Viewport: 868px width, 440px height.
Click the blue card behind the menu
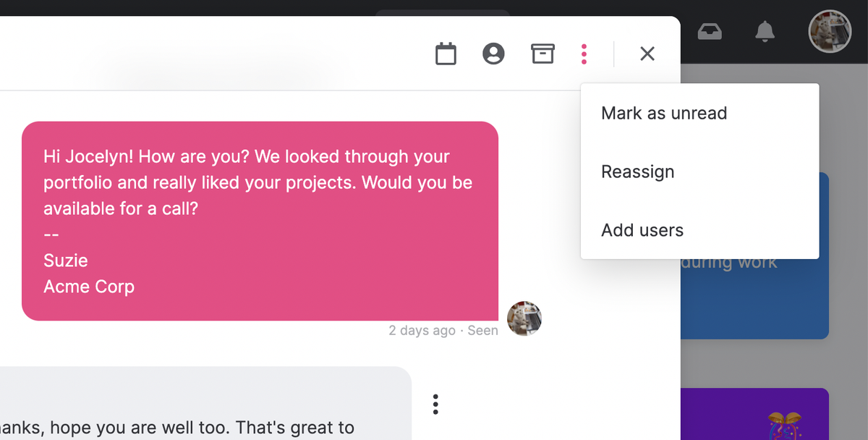point(752,304)
